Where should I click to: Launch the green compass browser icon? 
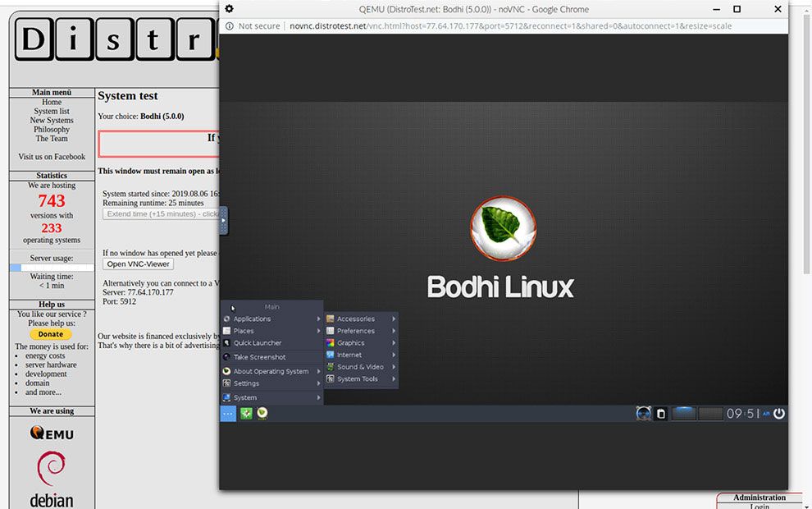(246, 413)
